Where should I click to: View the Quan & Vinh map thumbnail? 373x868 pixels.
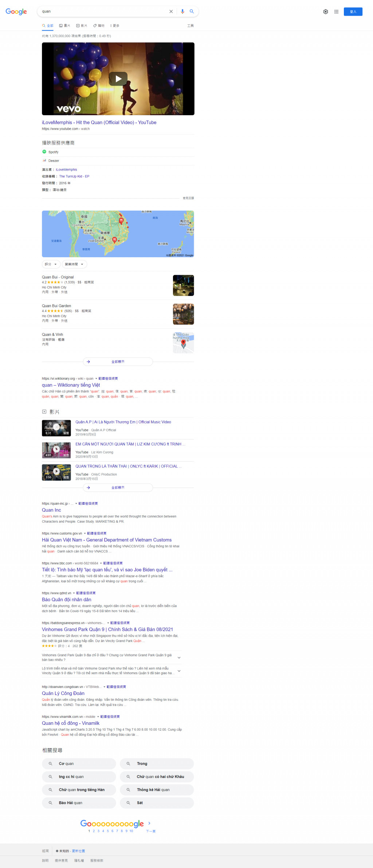[184, 343]
